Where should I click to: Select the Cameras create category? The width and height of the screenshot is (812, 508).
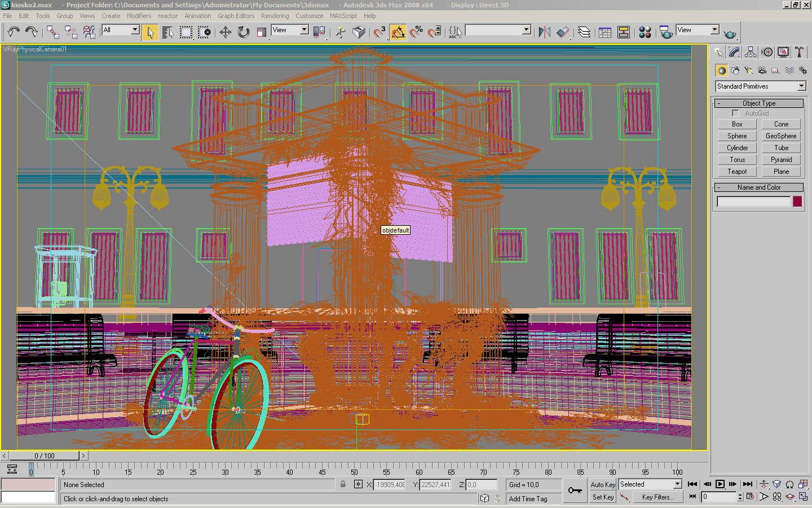[x=762, y=71]
